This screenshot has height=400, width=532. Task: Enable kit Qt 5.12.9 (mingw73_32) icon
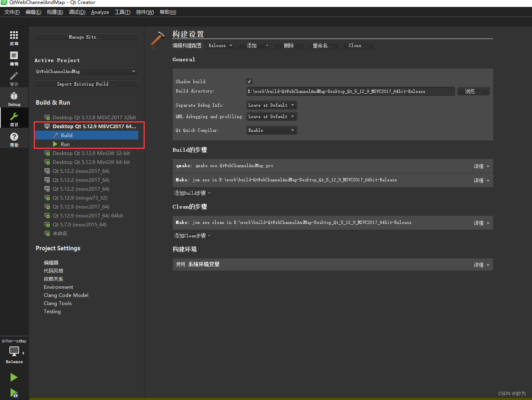(47, 198)
